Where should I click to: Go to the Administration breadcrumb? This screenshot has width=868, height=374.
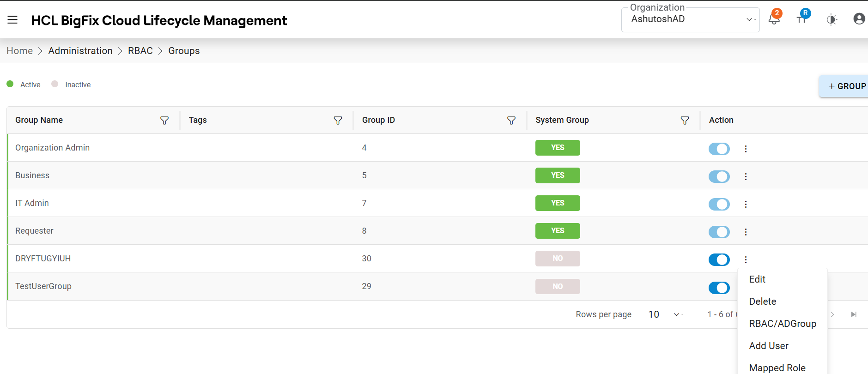80,51
